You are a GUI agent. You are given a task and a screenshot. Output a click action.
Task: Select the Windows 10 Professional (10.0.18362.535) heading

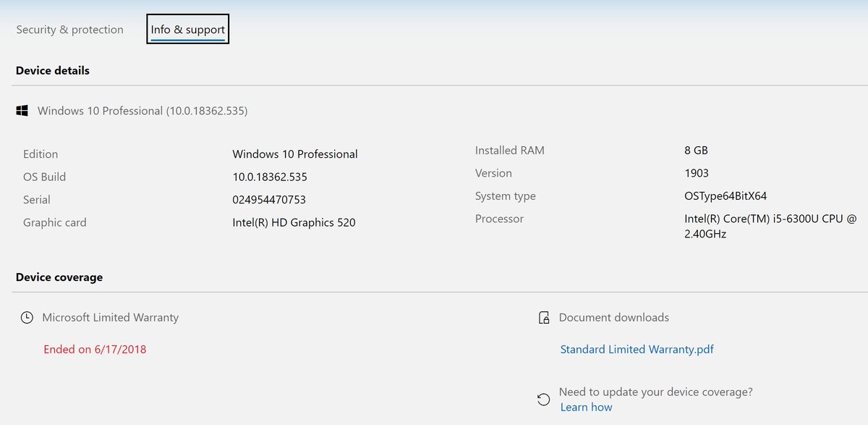[142, 111]
